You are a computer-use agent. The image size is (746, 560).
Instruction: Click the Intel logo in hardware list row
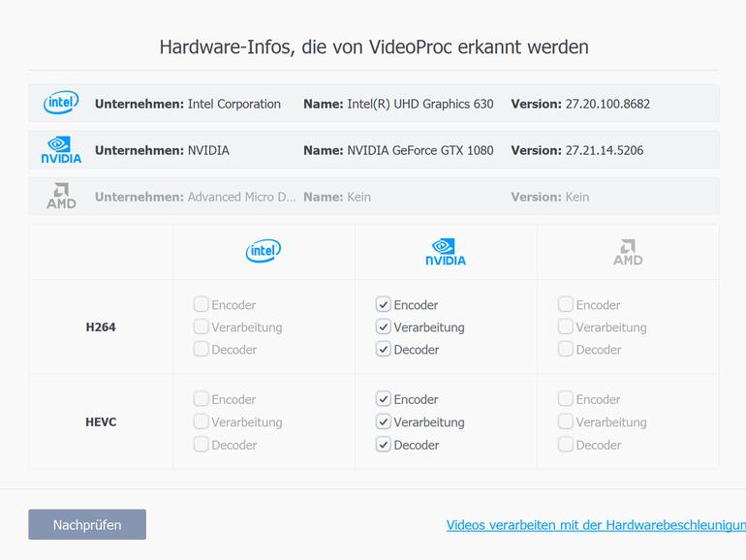[x=61, y=103]
